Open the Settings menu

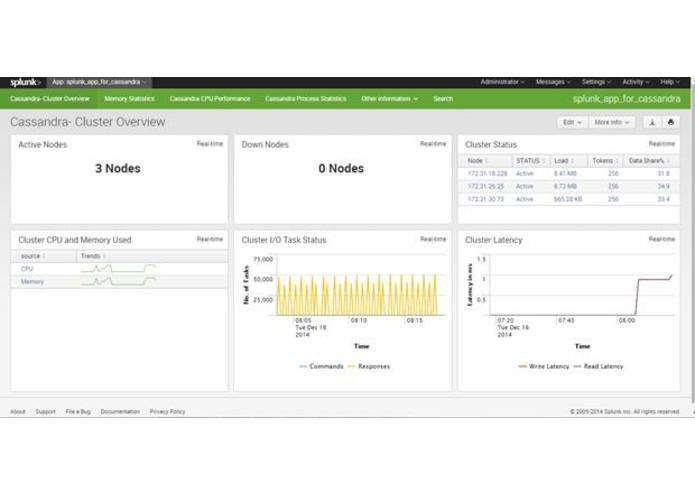(596, 82)
